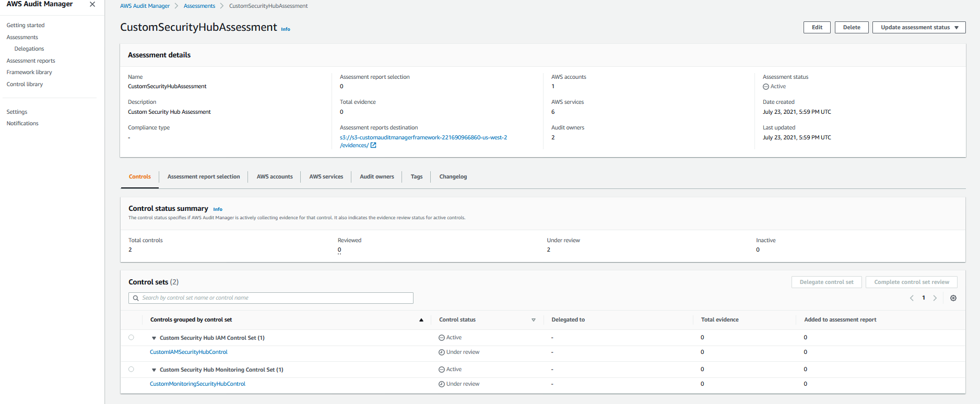Image resolution: width=980 pixels, height=404 pixels.
Task: Switch to the Controls tab
Action: [x=140, y=177]
